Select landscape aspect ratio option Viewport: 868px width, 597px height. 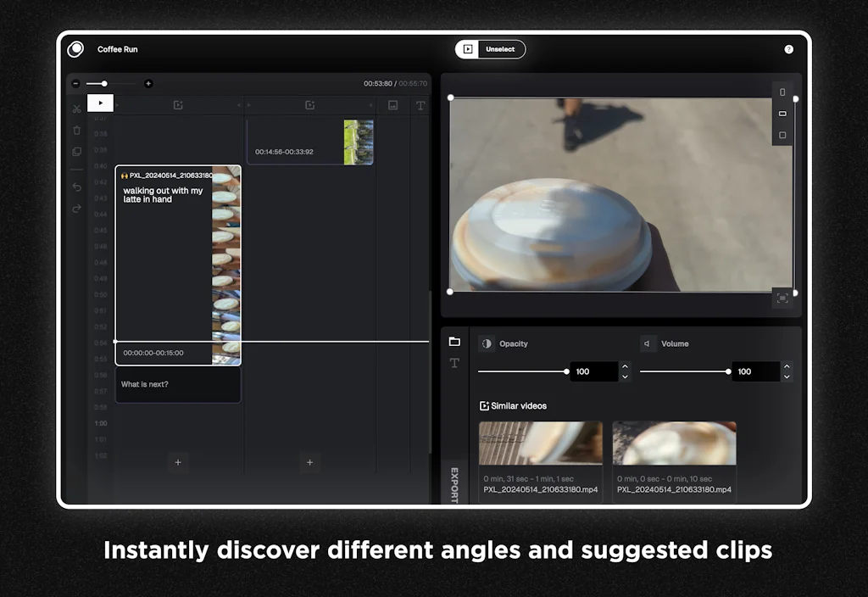[x=782, y=114]
